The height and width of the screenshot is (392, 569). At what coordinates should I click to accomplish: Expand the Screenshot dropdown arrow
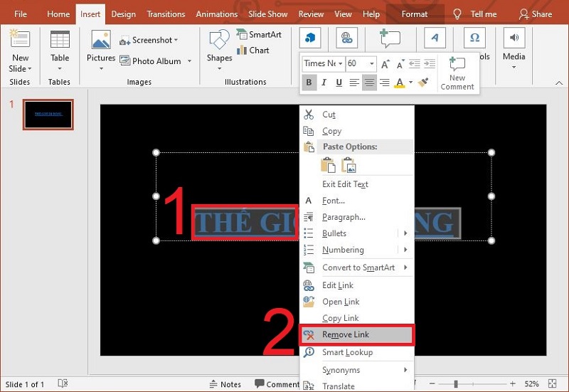pos(176,40)
